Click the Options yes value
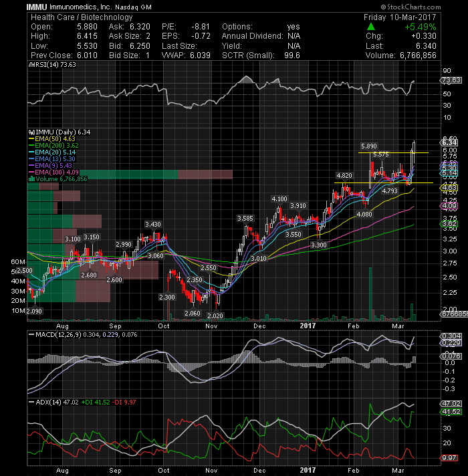 click(x=294, y=27)
